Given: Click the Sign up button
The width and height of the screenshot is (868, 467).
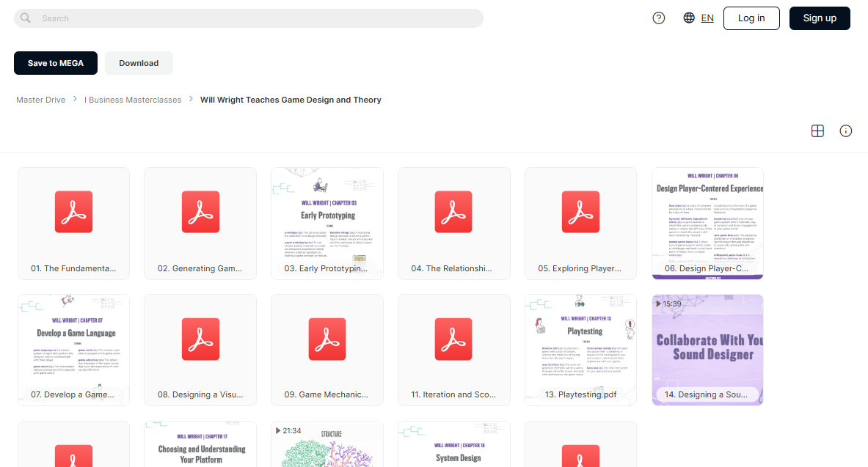Looking at the screenshot, I should 820,18.
